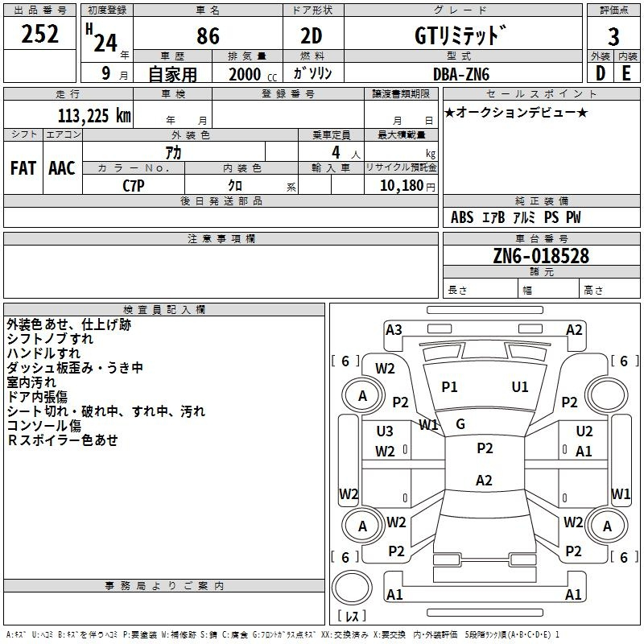
Task: Click the 事務局よりご案内 header
Action: 164,586
